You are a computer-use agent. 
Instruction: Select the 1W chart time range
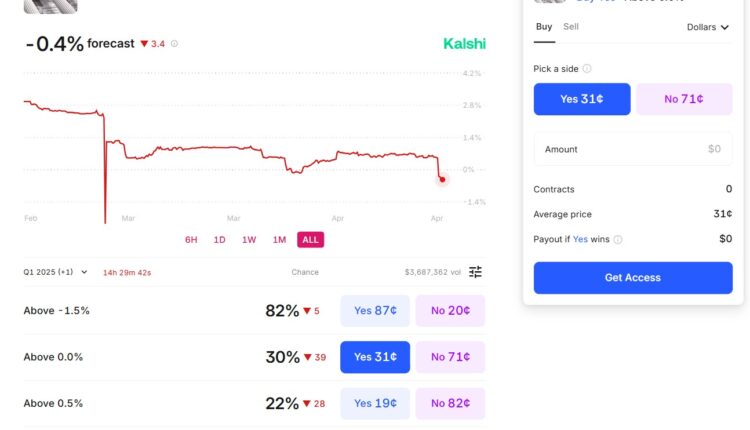(249, 240)
